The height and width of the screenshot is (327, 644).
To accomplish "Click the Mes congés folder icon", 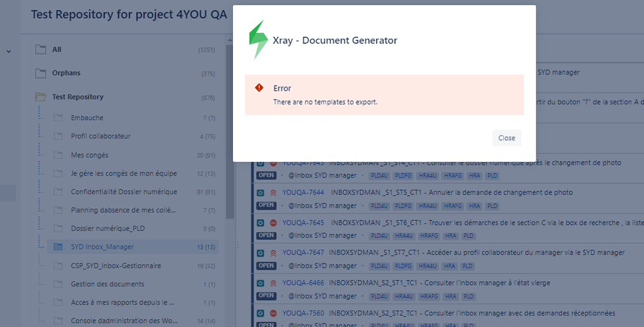I will 58,155.
